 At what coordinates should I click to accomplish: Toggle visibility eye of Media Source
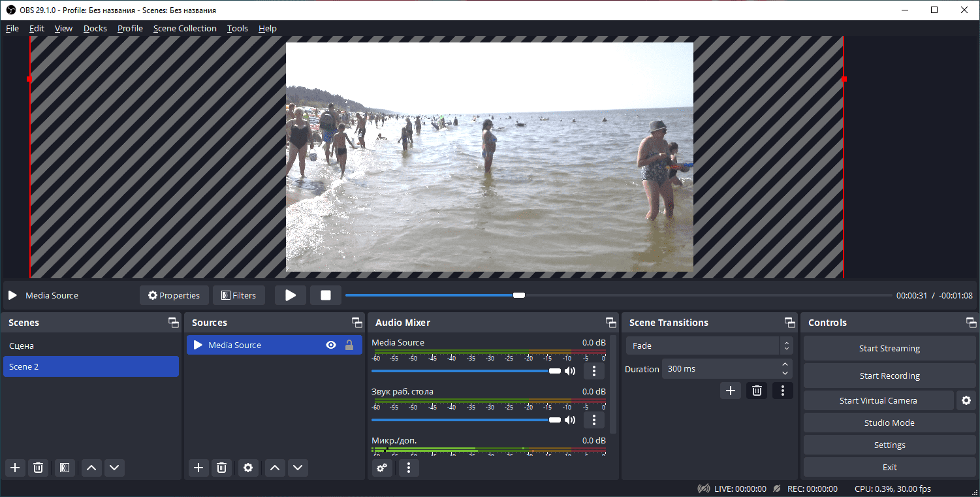coord(331,345)
